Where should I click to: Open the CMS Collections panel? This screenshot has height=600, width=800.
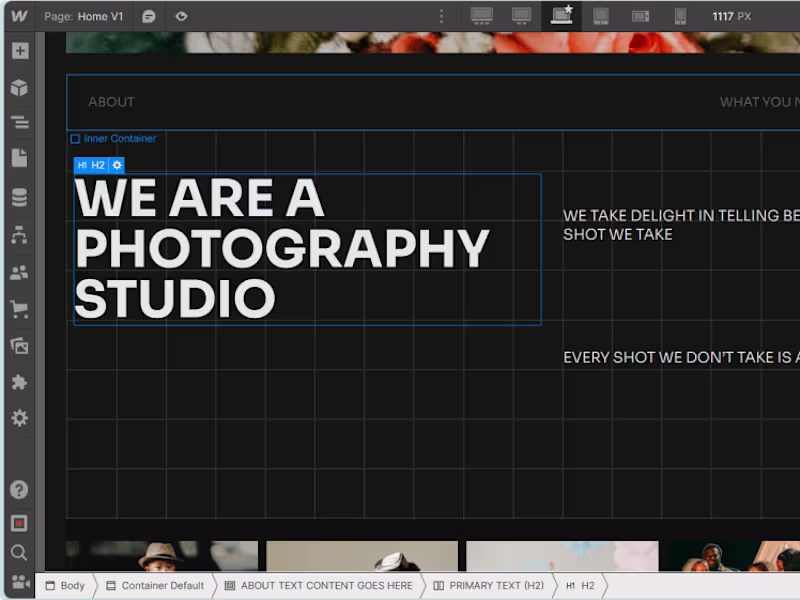20,197
